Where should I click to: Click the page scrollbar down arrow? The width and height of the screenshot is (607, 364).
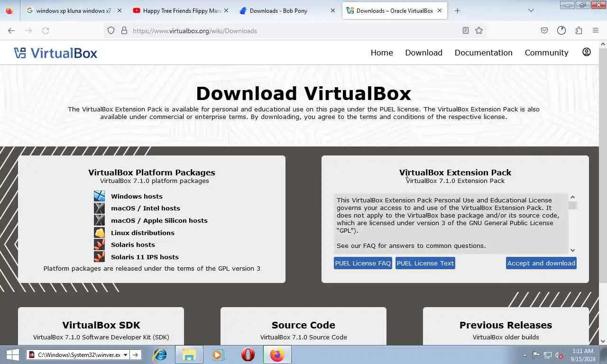click(x=603, y=341)
